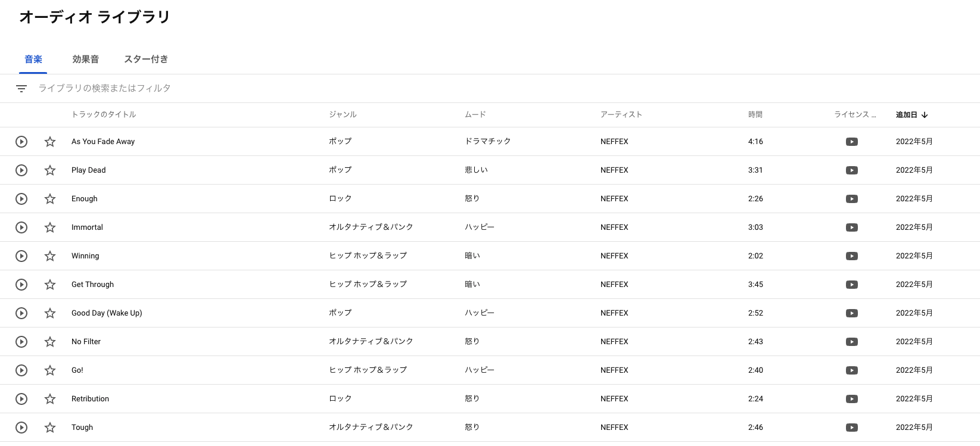Select the duration 3:45 of Get Through
The image size is (980, 446).
pyautogui.click(x=755, y=285)
